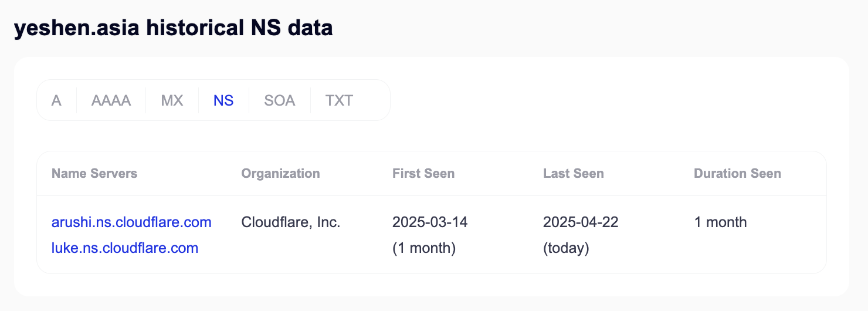Open the arushi.ns.cloudflare.com link
The width and height of the screenshot is (868, 311).
coord(131,222)
